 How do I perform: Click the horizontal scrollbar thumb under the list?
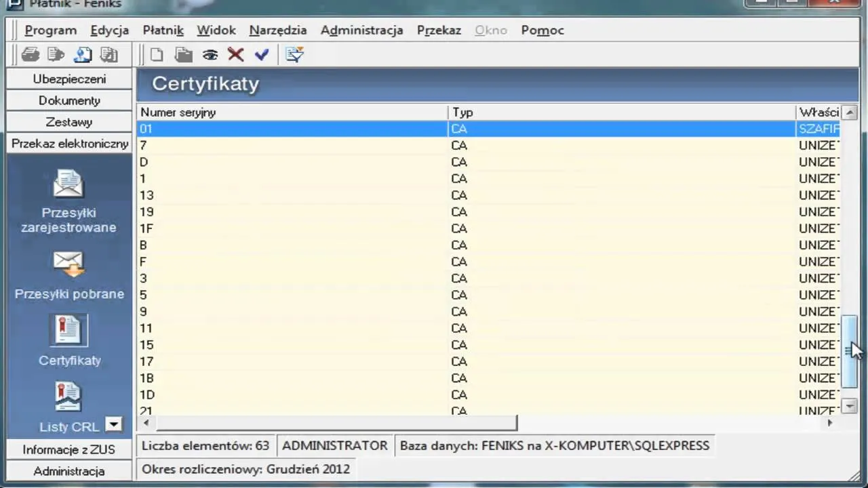pos(336,423)
